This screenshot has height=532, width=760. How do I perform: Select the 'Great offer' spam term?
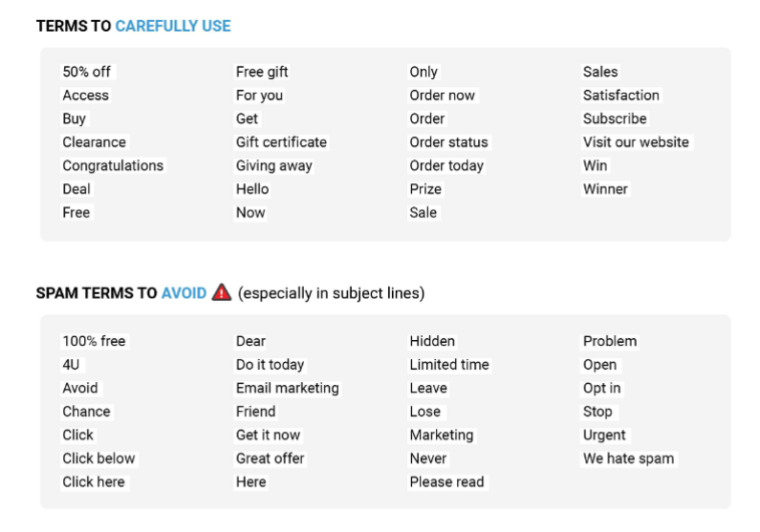(271, 458)
